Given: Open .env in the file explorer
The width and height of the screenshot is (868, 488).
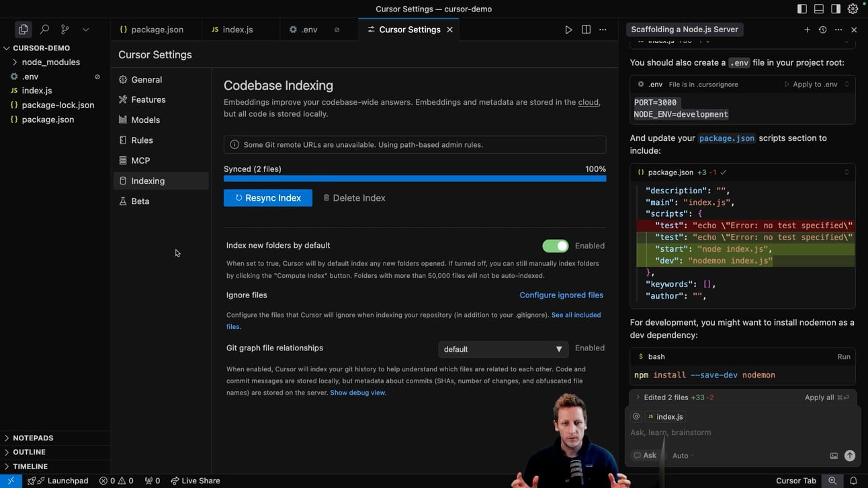Looking at the screenshot, I should (x=55, y=77).
